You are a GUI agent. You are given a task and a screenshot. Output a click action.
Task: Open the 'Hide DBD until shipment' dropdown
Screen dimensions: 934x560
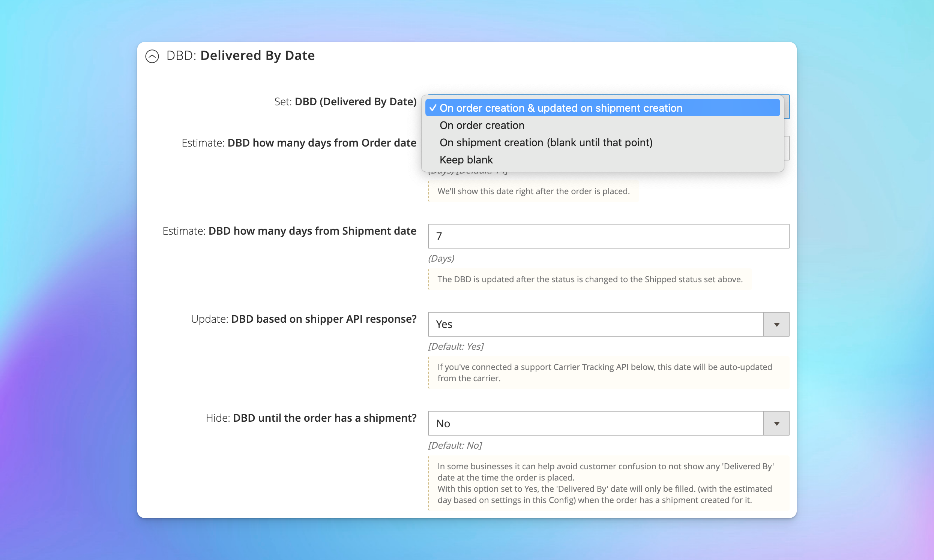coord(608,424)
